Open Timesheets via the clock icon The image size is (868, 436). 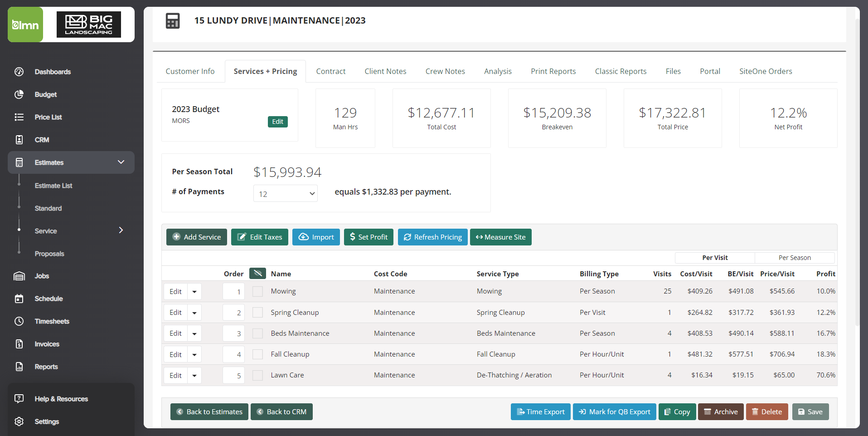19,321
